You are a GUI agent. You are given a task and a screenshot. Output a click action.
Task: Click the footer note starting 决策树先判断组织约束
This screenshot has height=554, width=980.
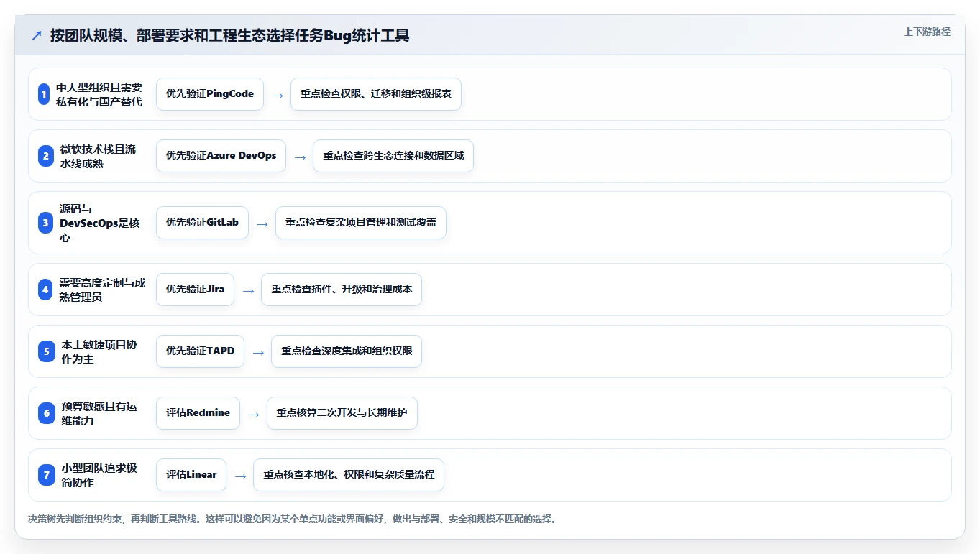click(x=292, y=519)
